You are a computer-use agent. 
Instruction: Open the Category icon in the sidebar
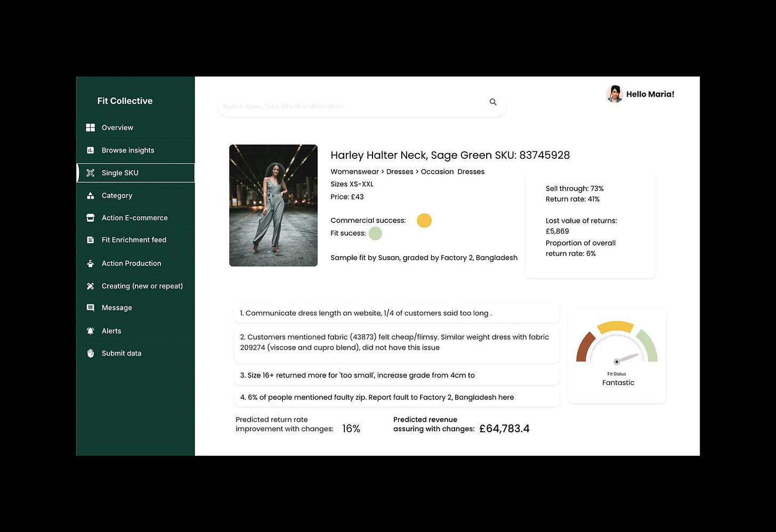click(91, 196)
